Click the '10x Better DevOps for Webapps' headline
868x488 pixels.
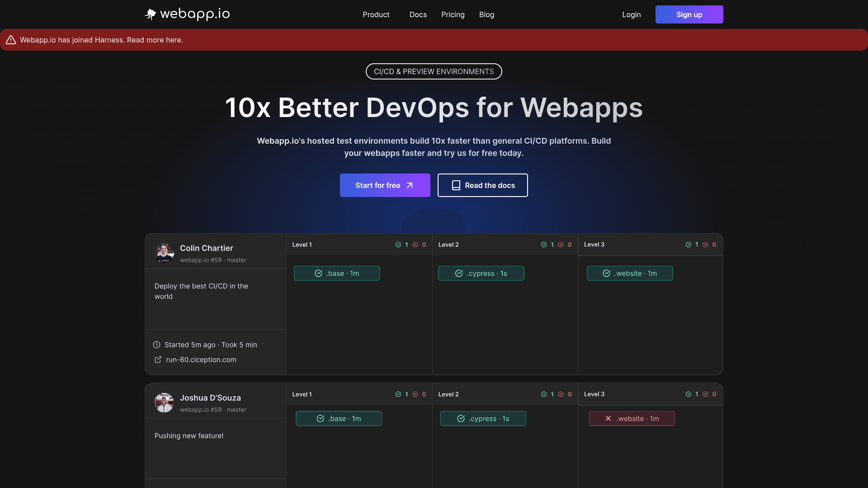[x=434, y=108]
